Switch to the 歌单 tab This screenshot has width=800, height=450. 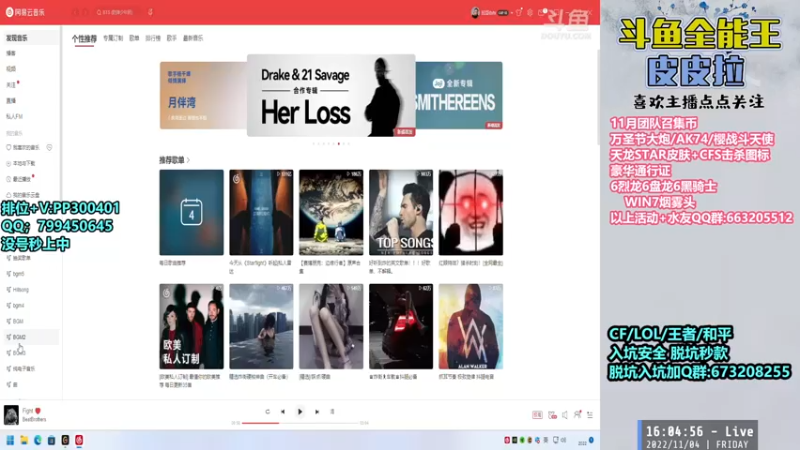[x=134, y=38]
